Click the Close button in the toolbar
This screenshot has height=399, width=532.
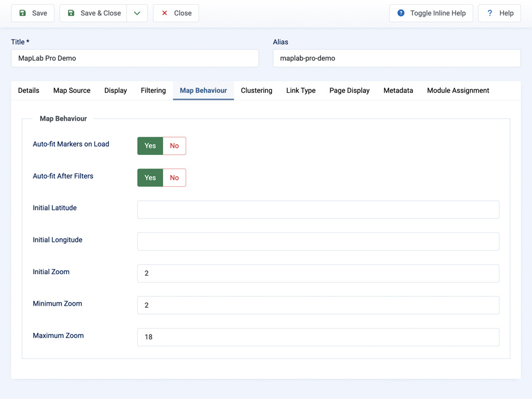point(176,13)
